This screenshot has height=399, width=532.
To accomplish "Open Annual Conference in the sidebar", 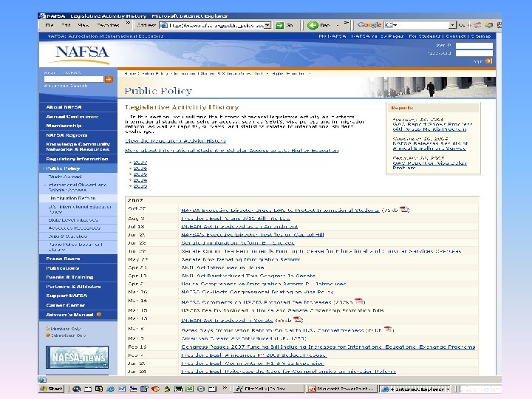I will click(x=72, y=117).
